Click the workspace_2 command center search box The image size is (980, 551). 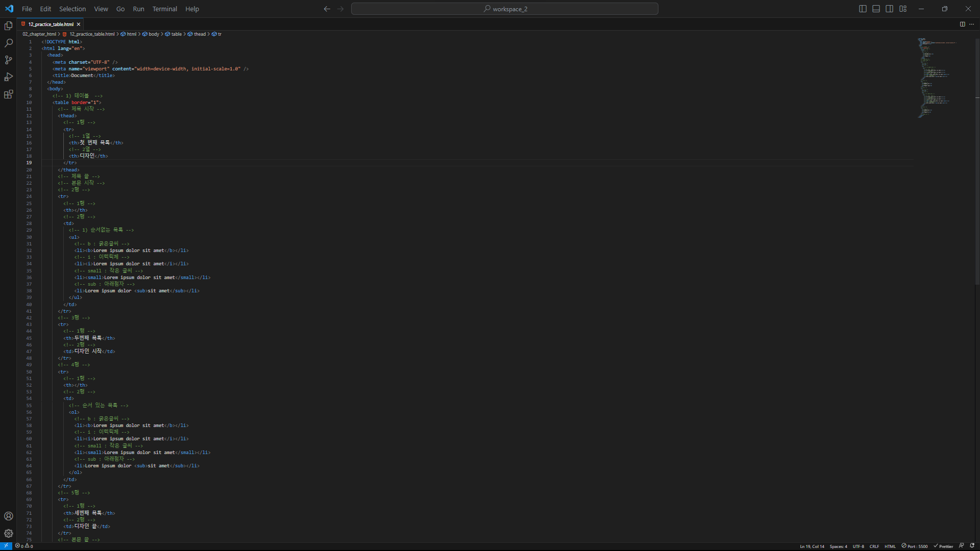click(x=504, y=9)
